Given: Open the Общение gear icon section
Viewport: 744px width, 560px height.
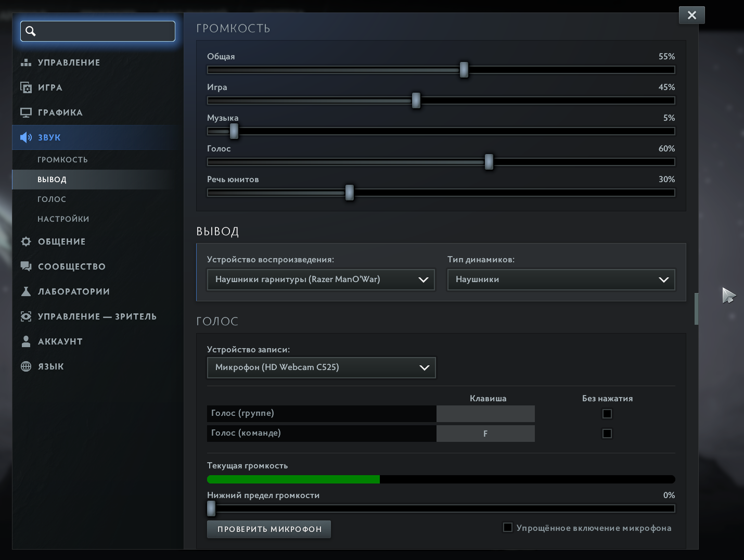Looking at the screenshot, I should pyautogui.click(x=26, y=241).
